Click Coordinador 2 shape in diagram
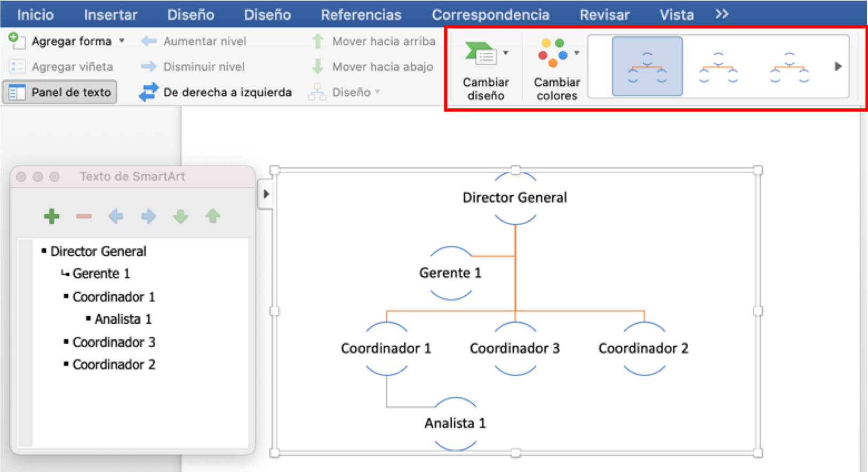Viewport: 868px width, 472px height. 643,348
